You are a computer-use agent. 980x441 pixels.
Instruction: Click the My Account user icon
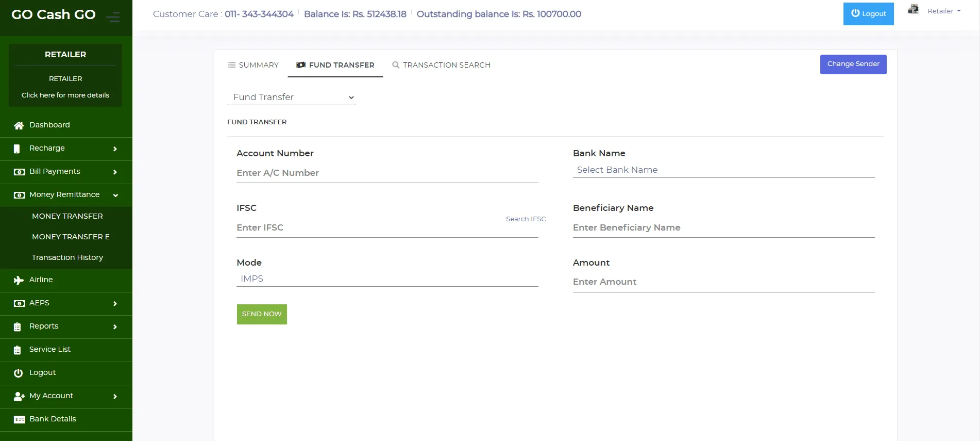[19, 396]
